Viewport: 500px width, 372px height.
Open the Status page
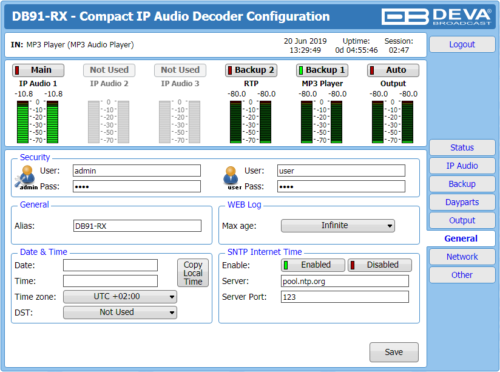pos(462,148)
